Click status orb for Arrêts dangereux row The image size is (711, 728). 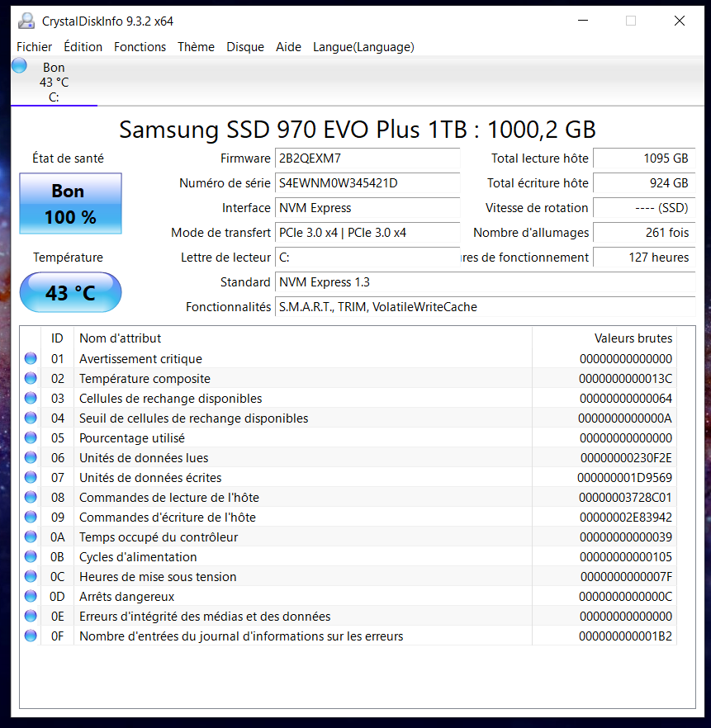(31, 596)
